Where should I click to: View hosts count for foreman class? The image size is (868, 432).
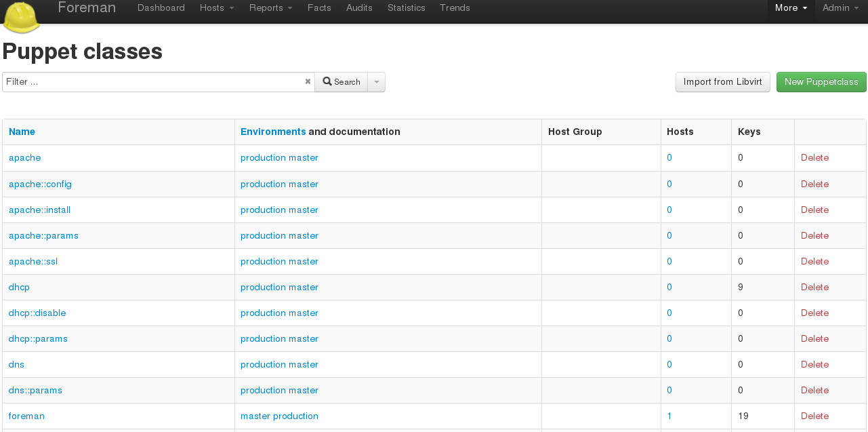click(669, 416)
